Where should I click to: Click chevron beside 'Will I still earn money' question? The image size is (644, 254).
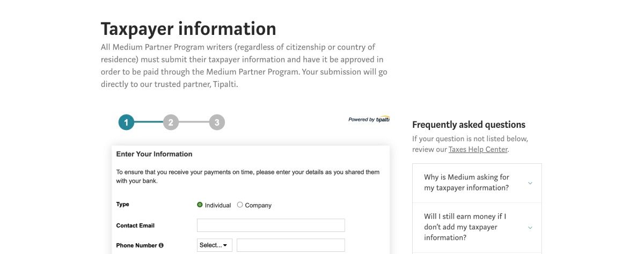pyautogui.click(x=530, y=228)
